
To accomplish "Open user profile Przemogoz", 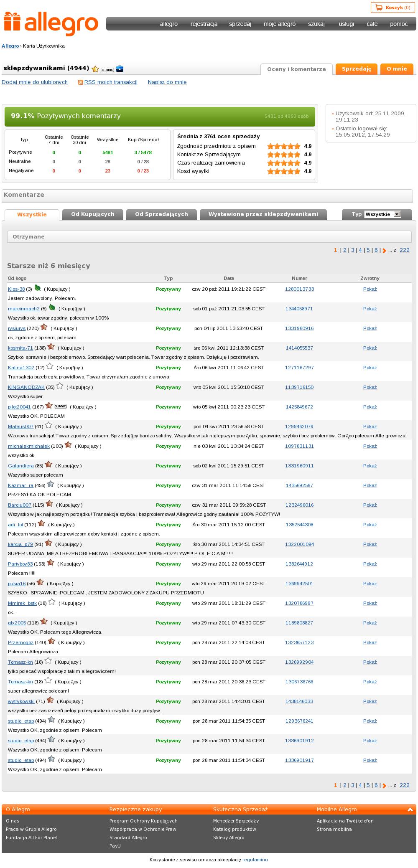I will click(x=20, y=642).
